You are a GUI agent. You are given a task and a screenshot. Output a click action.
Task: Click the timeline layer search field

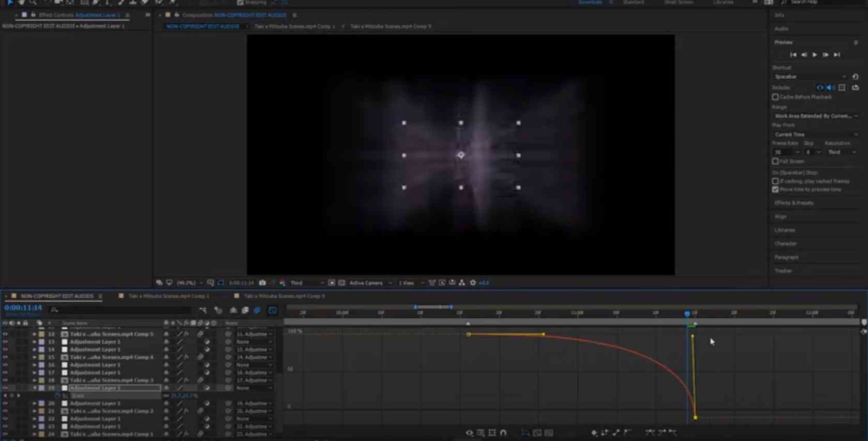coord(122,310)
